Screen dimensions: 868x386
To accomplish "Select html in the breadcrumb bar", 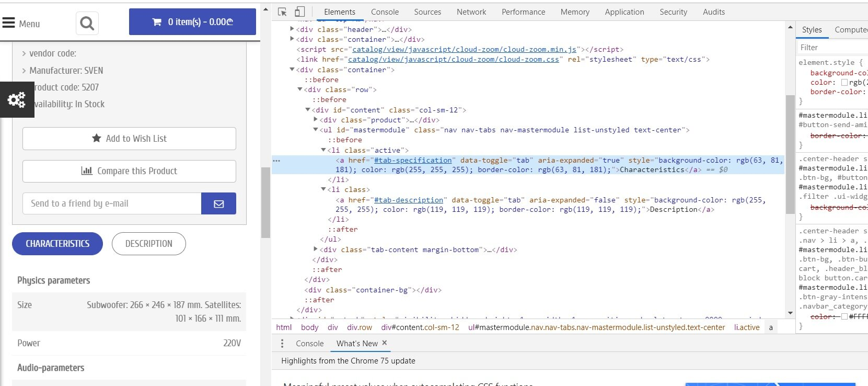I will [284, 327].
